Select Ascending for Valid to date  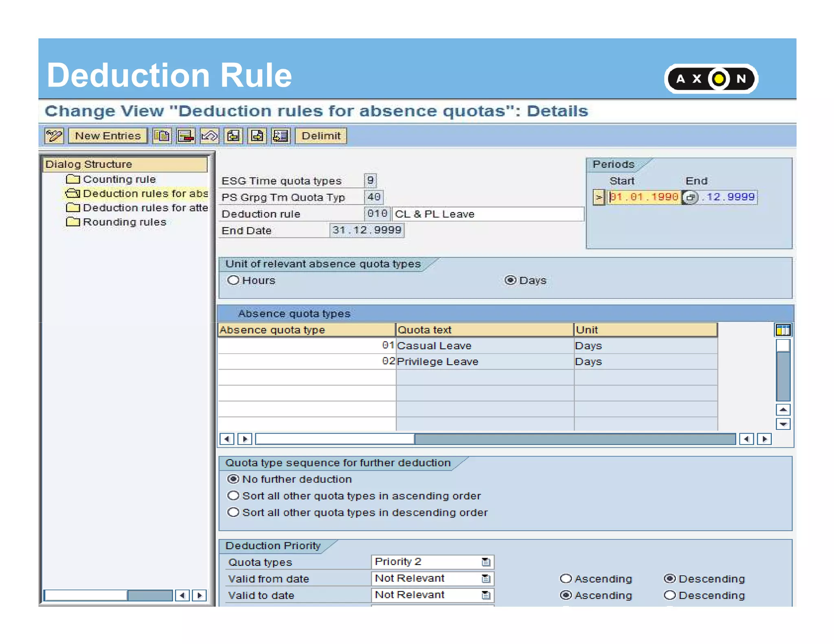(x=566, y=595)
